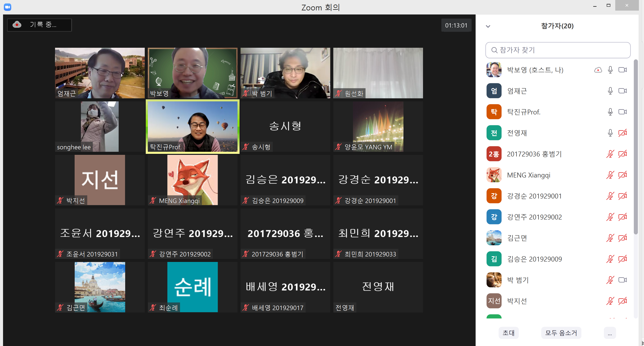Click camera-off icon for 박지선 in list
644x346 pixels.
click(623, 301)
